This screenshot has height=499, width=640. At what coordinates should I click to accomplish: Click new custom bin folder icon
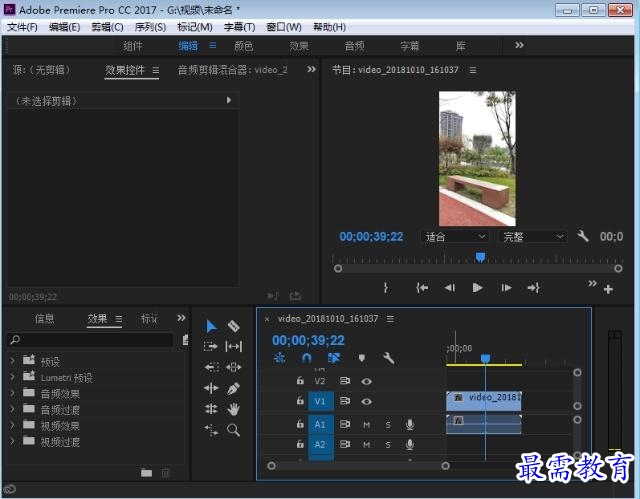coord(147,473)
